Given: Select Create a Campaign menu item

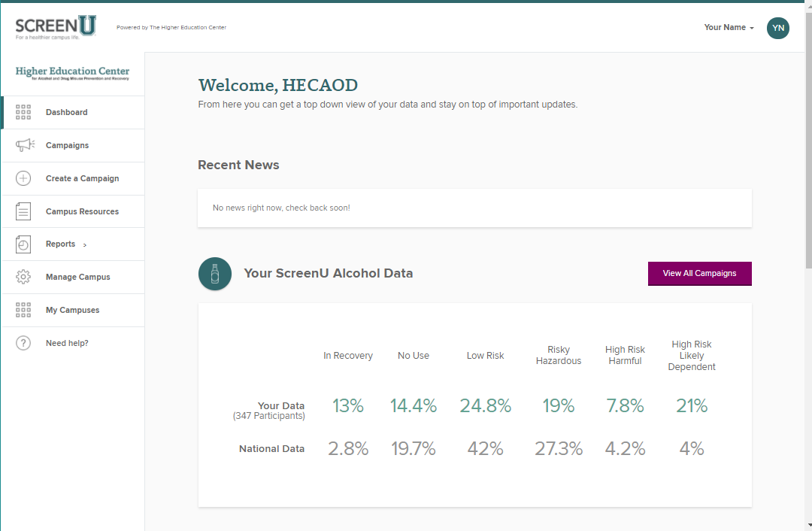Looking at the screenshot, I should point(73,179).
